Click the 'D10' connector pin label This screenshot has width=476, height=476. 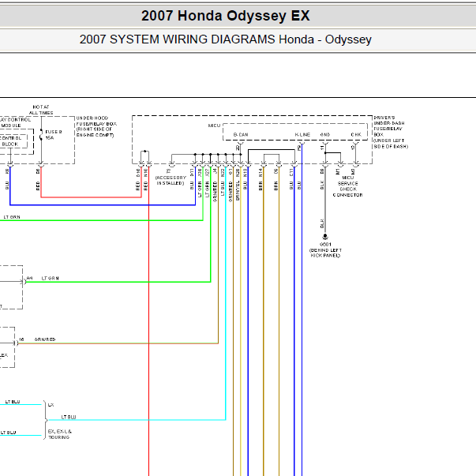[138, 173]
